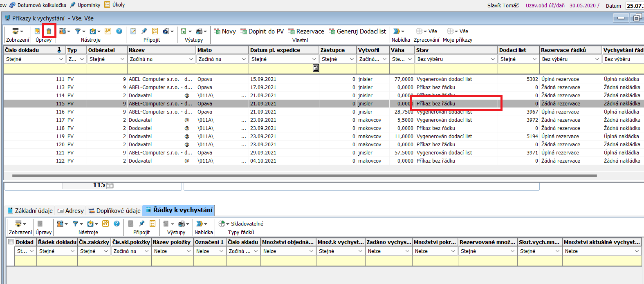Image resolution: width=644 pixels, height=284 pixels.
Task: Click the calculator icon under Datum pl. expedice
Action: coord(316,68)
